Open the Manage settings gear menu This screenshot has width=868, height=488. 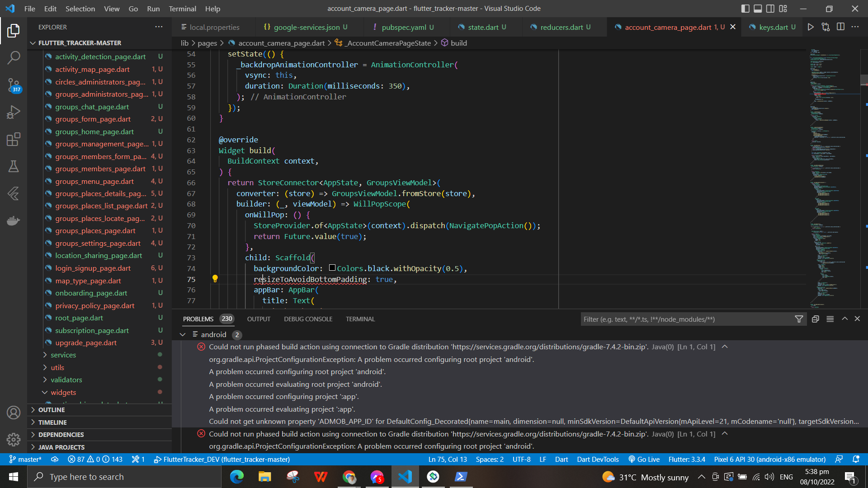click(14, 440)
